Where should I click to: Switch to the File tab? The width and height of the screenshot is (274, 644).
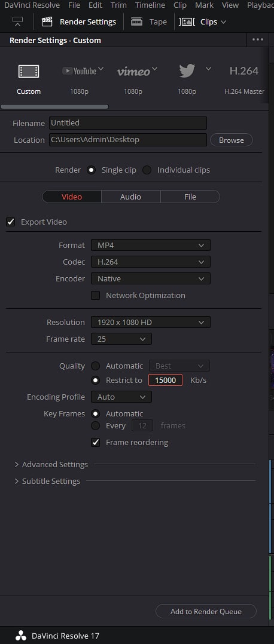(190, 197)
